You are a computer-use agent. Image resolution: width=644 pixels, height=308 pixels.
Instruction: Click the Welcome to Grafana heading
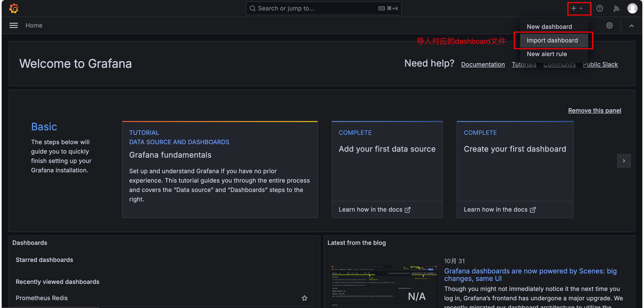tap(76, 64)
